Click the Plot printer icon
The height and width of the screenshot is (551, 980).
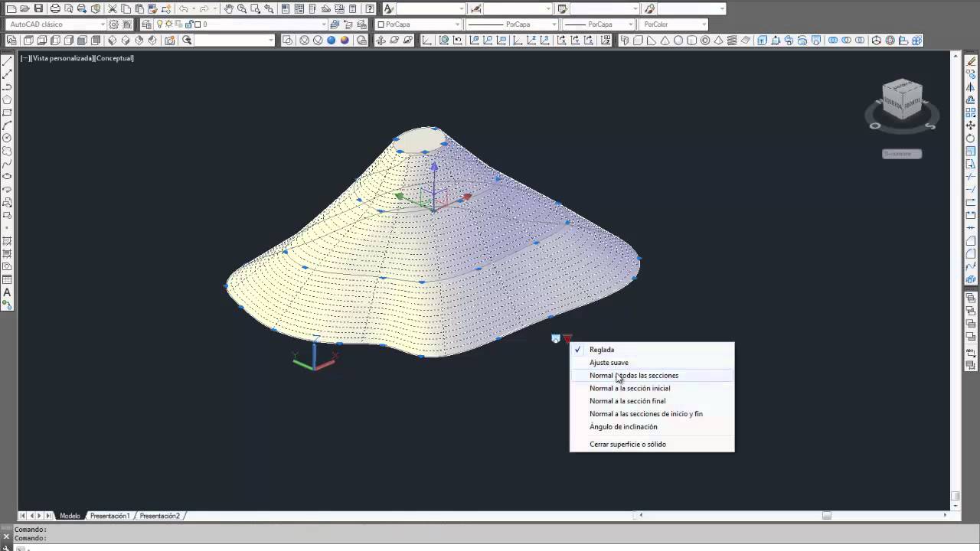(x=55, y=8)
